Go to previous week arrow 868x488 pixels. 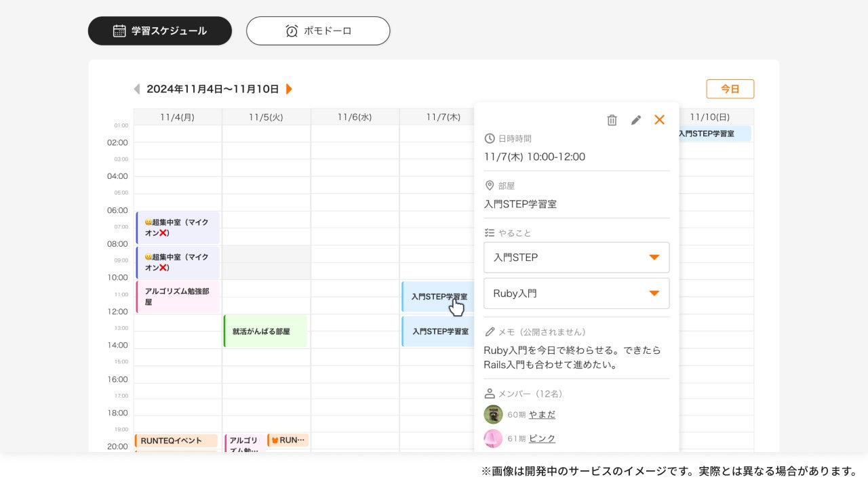click(137, 89)
